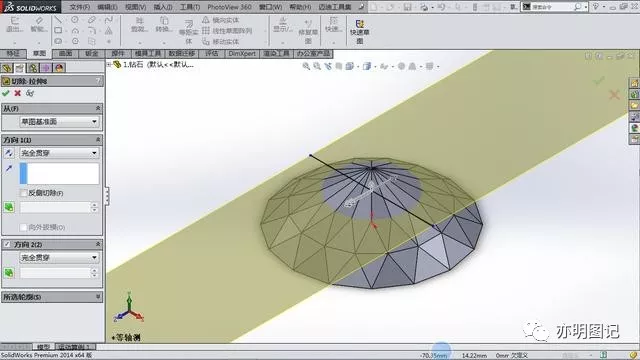Switch to the Model tab at the bottom
Viewport: 640px width, 360px height.
point(43,347)
